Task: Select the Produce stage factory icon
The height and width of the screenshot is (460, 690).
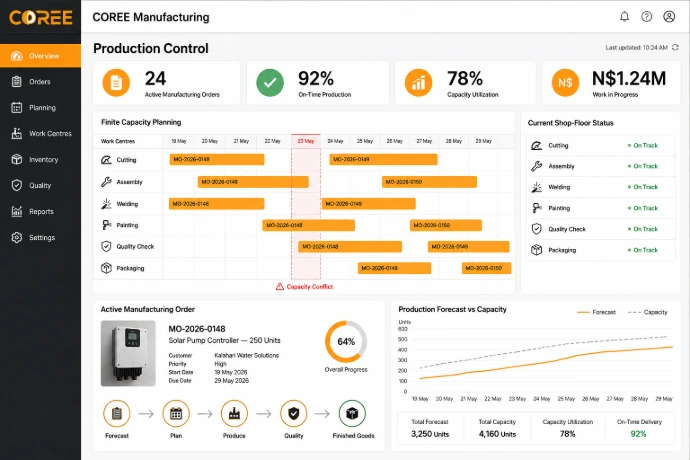Action: point(234,413)
